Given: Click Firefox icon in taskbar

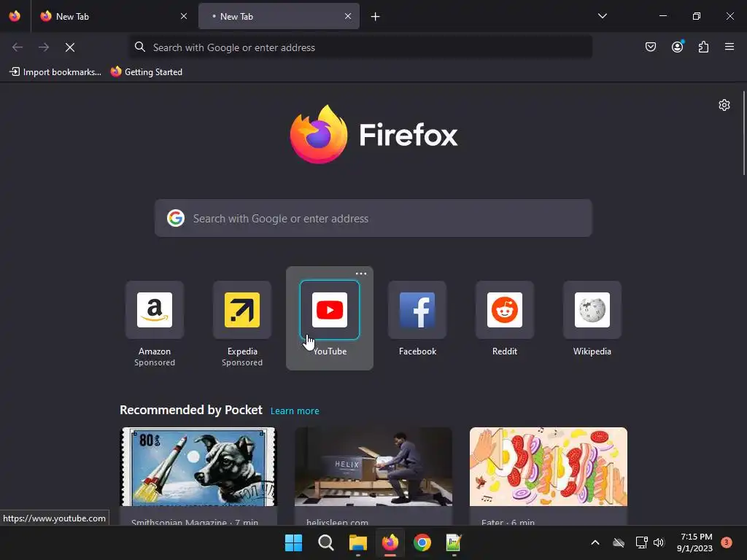Looking at the screenshot, I should click(x=390, y=542).
